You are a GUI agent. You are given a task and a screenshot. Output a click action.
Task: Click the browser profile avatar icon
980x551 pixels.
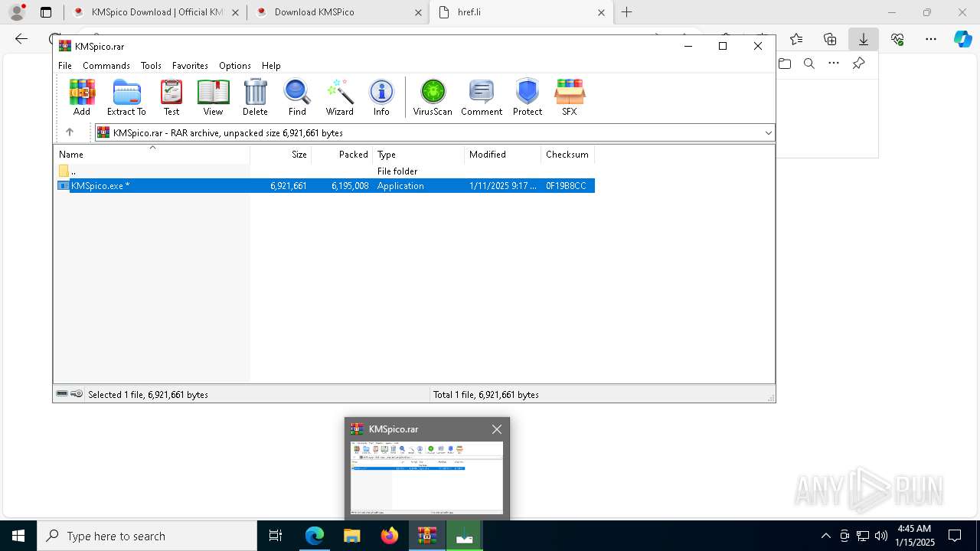pyautogui.click(x=17, y=12)
